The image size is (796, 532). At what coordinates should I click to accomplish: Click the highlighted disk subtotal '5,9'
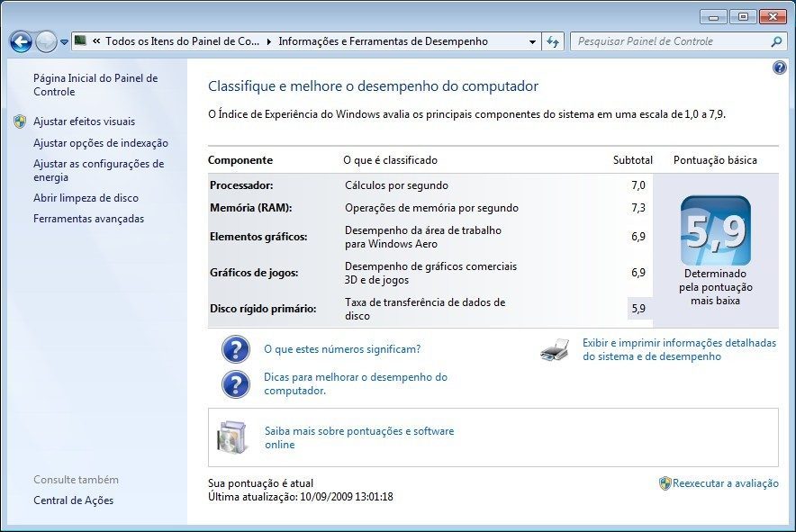638,309
